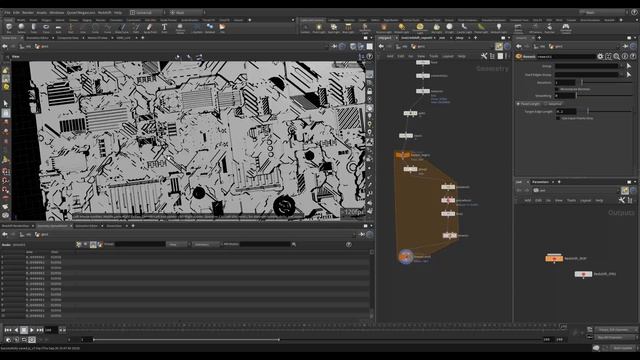
Task: Toggle node list view in network editor
Action: pyautogui.click(x=492, y=56)
